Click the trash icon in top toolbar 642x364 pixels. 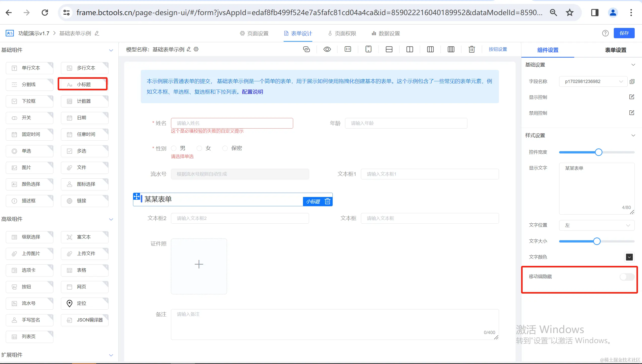[x=471, y=49]
